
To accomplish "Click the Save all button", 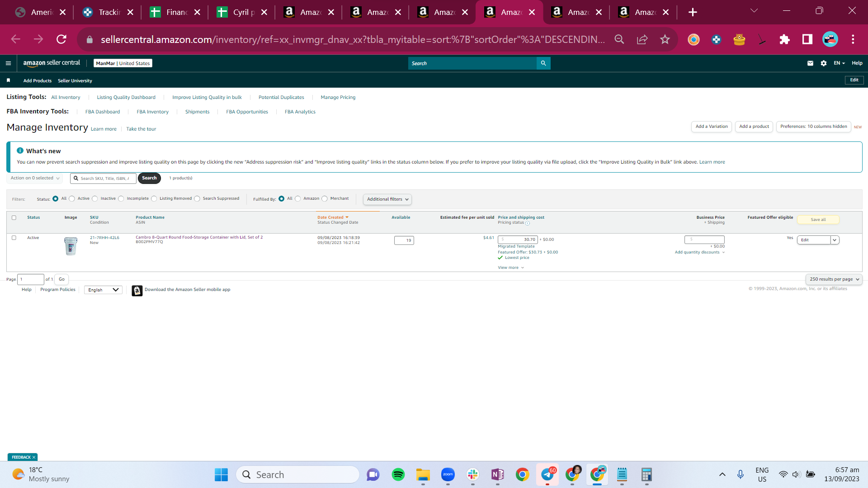I will click(x=818, y=220).
